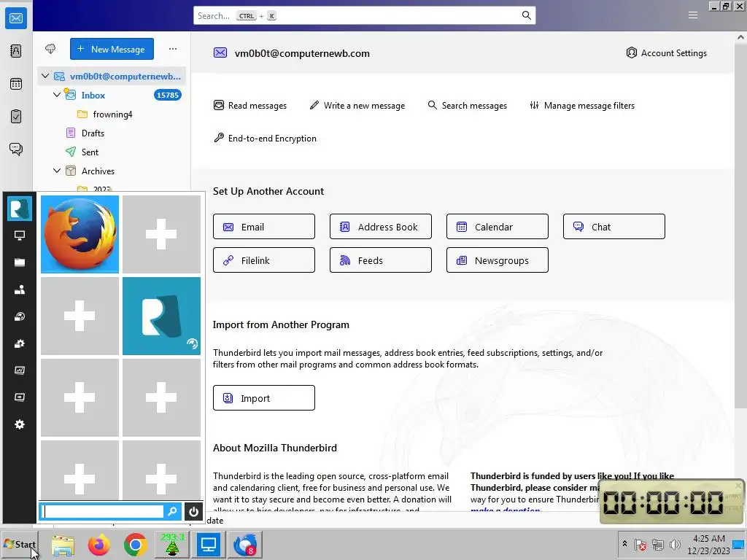Open End-to-end Encryption settings
This screenshot has width=747, height=560.
tap(265, 138)
